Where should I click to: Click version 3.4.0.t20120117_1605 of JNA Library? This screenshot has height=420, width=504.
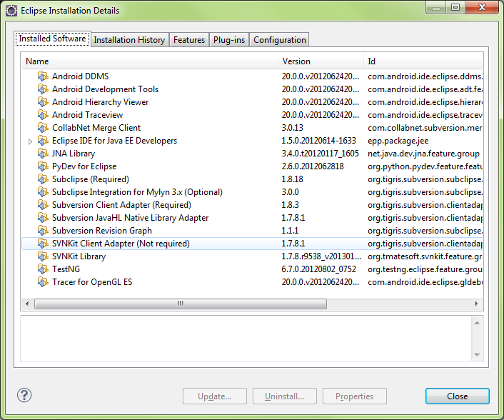320,154
